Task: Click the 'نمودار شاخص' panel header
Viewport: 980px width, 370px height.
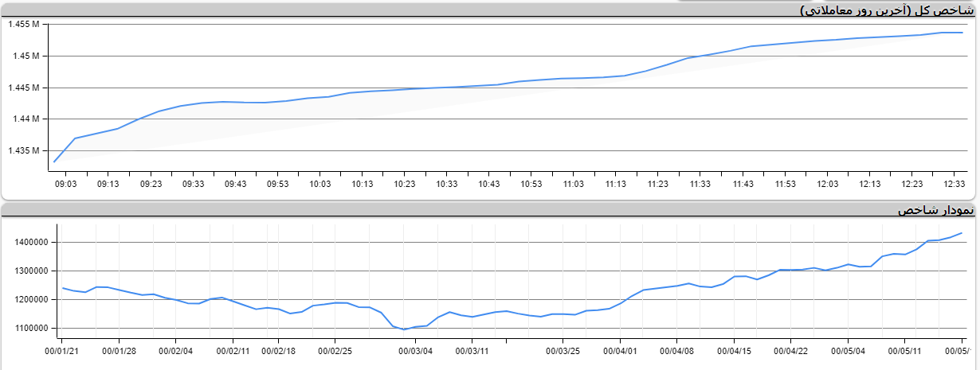Action: [x=935, y=210]
